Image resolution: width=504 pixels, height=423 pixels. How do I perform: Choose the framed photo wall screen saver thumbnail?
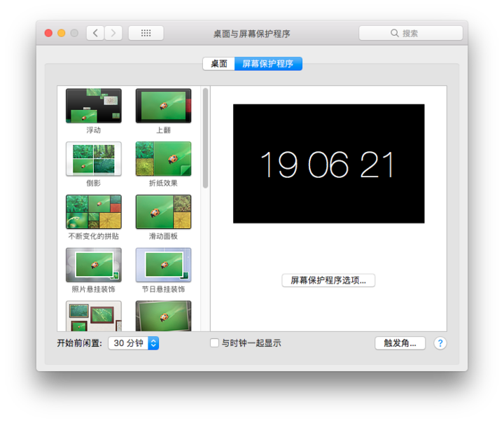(94, 316)
